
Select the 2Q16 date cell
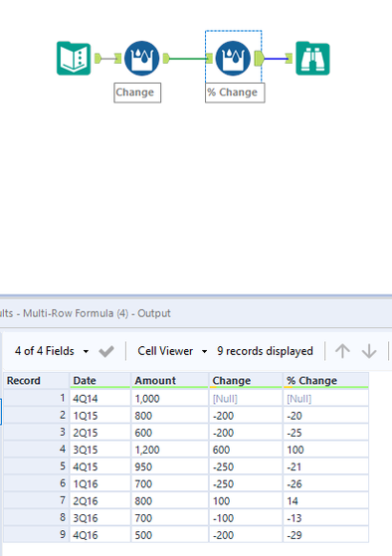click(100, 500)
